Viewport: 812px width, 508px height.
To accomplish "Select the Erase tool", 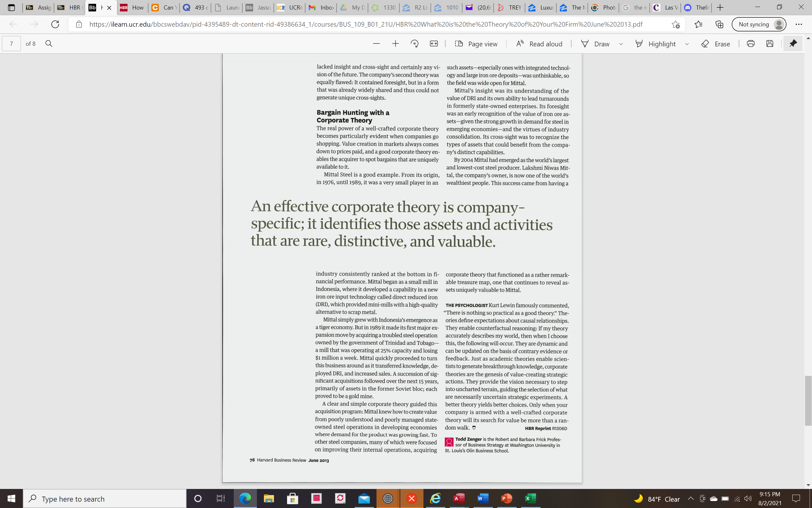I will (x=716, y=44).
